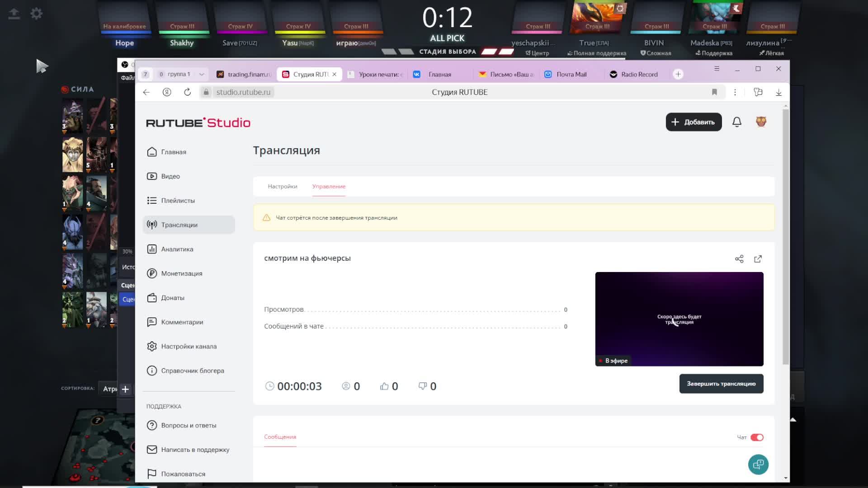This screenshot has height=488, width=868.
Task: Open Аналитика in the sidebar
Action: pyautogui.click(x=177, y=249)
